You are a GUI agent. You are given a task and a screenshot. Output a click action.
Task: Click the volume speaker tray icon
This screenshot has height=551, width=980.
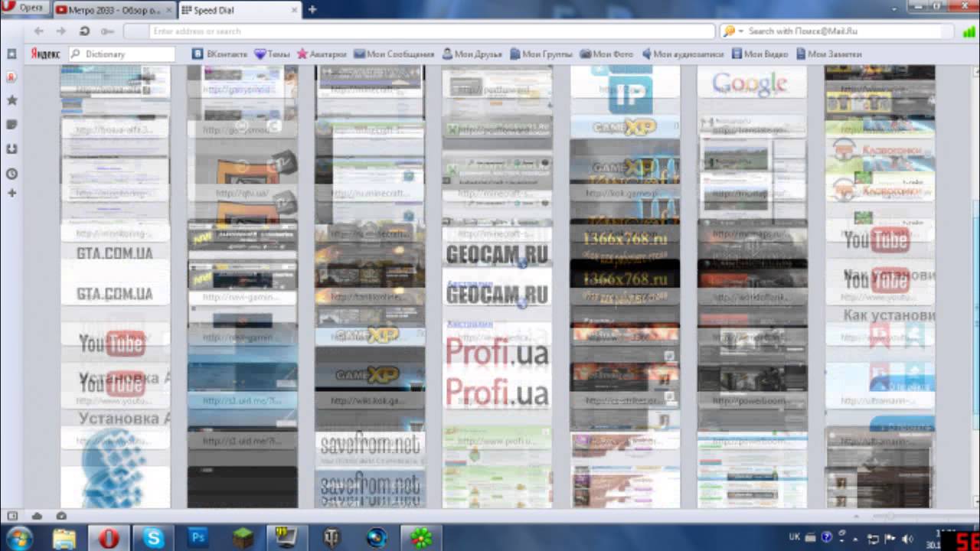coord(908,538)
